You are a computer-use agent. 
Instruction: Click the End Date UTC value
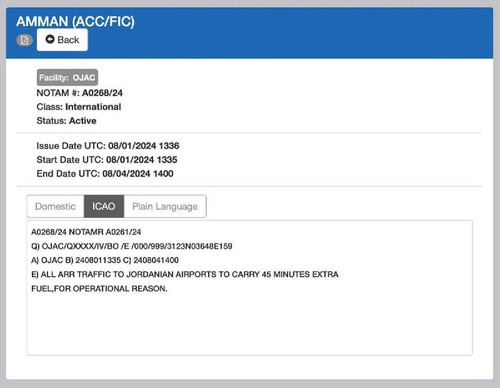pyautogui.click(x=138, y=174)
